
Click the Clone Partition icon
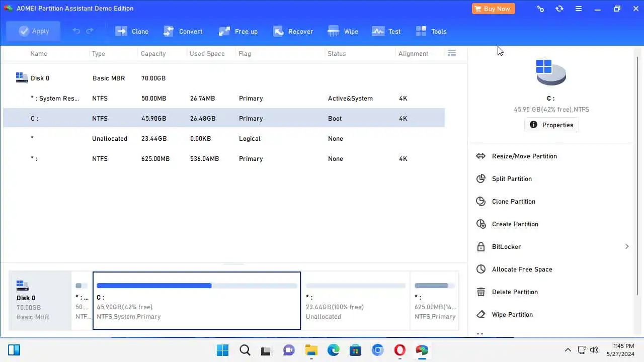click(x=481, y=201)
